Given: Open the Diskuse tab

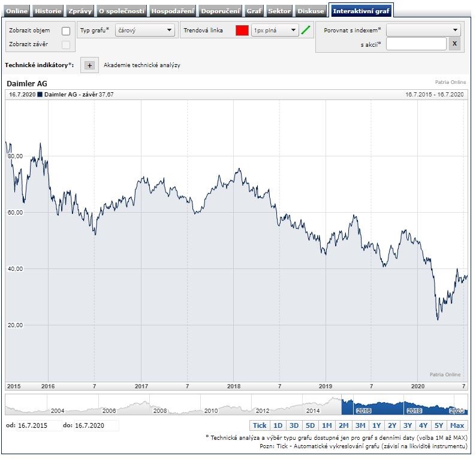Looking at the screenshot, I should point(312,11).
